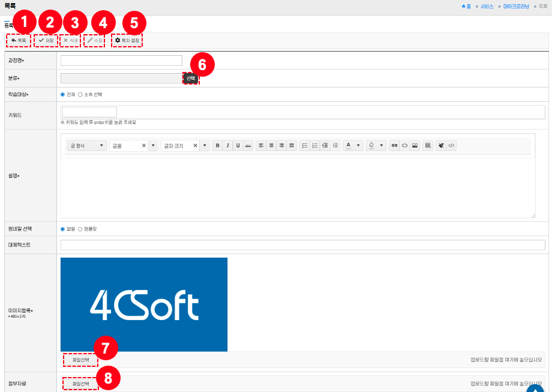The image size is (552, 392).
Task: Apply italic formatting in the editor
Action: click(227, 146)
